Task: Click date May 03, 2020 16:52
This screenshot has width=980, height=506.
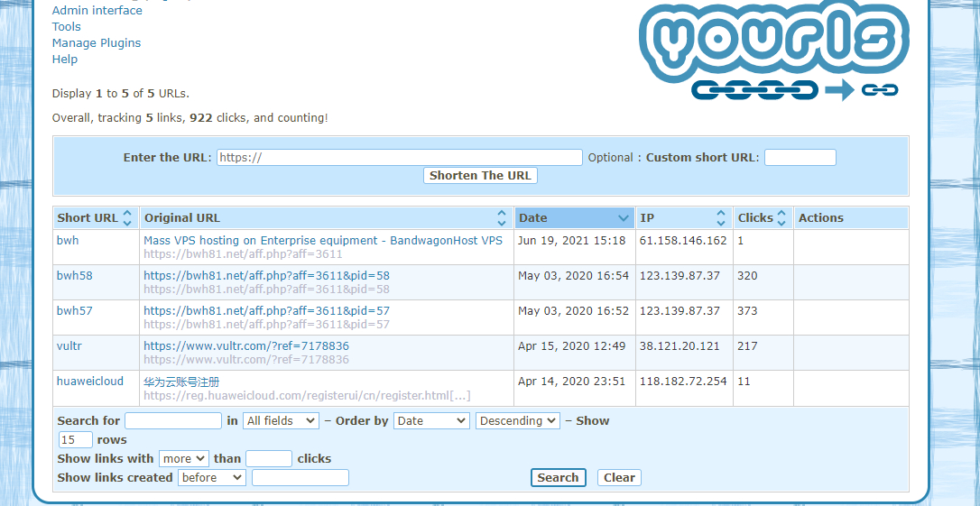Action: click(573, 310)
